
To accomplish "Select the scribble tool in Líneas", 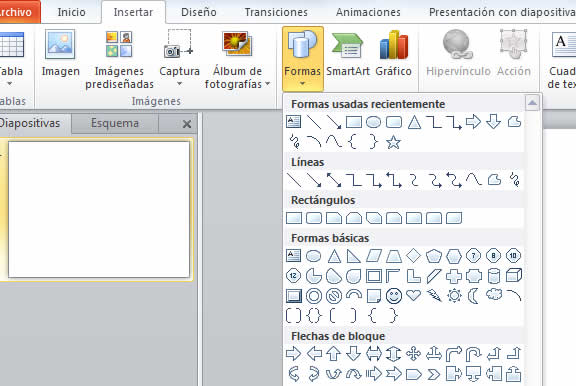I will [514, 180].
